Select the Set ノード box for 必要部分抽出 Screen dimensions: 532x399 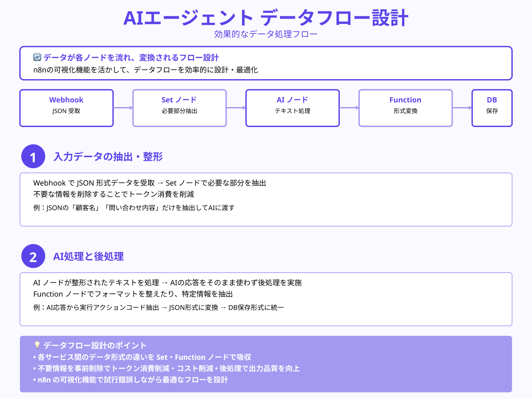click(x=179, y=108)
